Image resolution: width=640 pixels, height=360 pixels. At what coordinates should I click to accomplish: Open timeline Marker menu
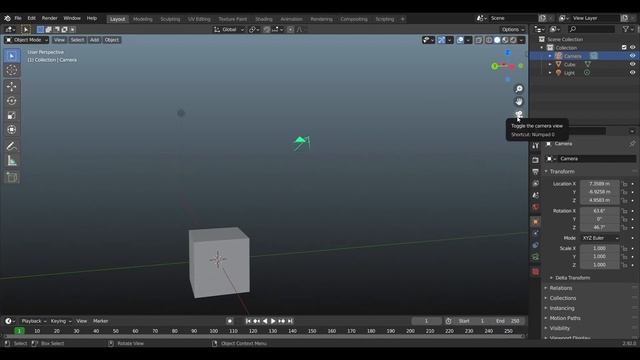tap(100, 321)
